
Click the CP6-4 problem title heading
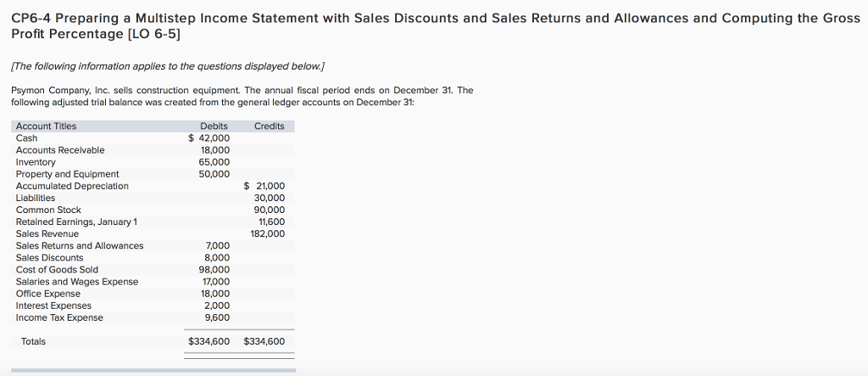[x=434, y=25]
